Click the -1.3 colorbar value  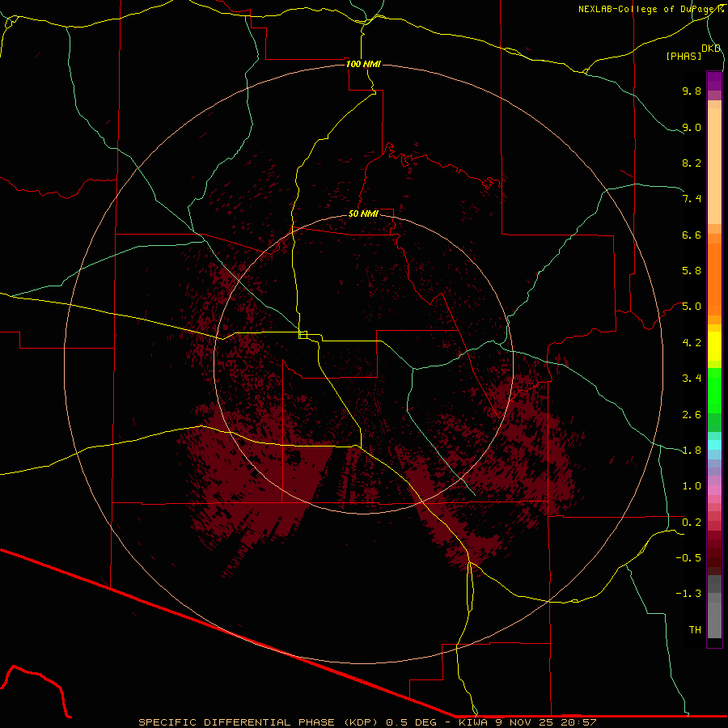click(688, 594)
